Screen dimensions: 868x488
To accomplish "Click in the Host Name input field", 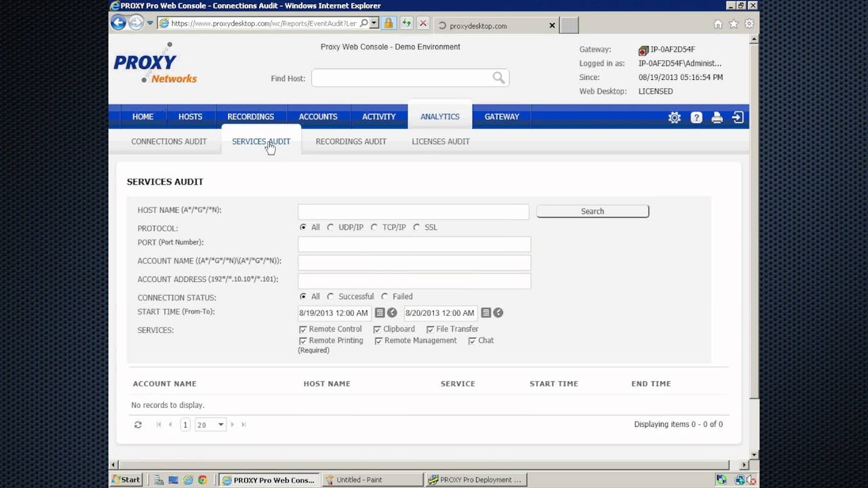I will (413, 211).
